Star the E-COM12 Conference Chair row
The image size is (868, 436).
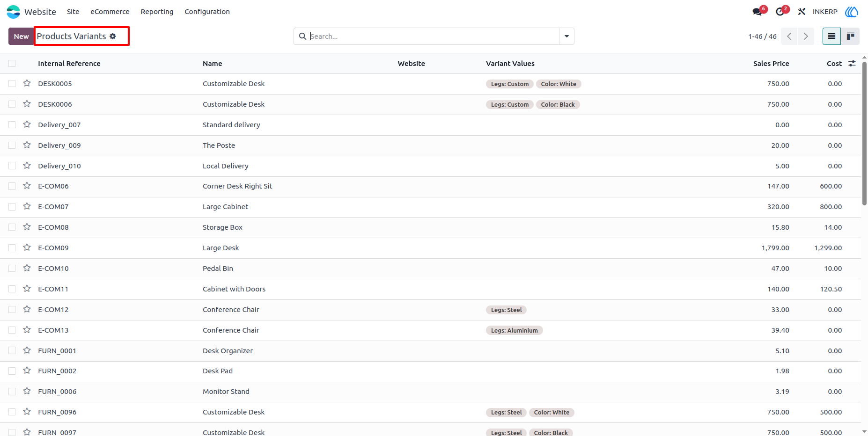27,309
